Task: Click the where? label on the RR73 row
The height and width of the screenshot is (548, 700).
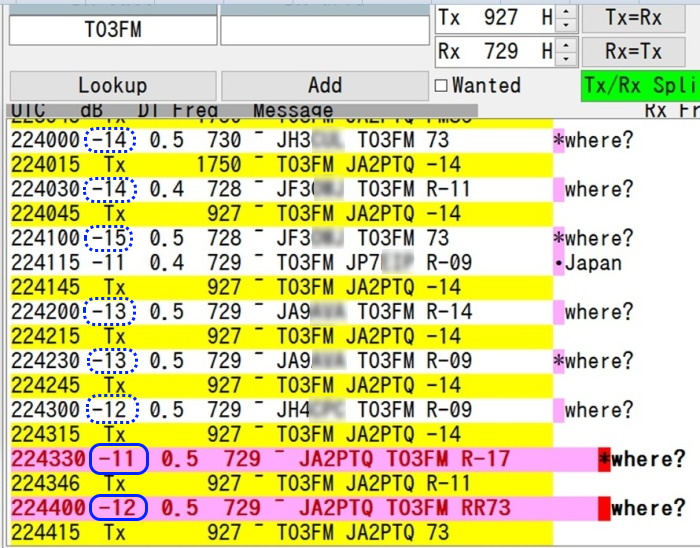Action: (648, 508)
